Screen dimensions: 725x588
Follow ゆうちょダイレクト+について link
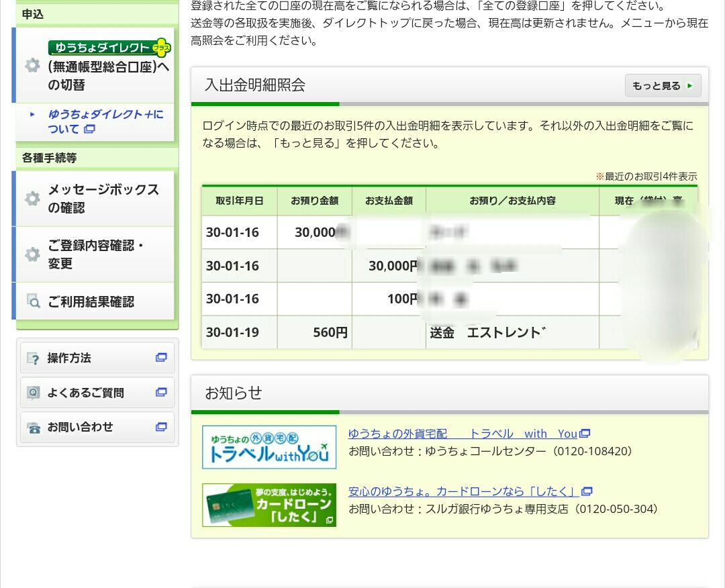(x=106, y=121)
